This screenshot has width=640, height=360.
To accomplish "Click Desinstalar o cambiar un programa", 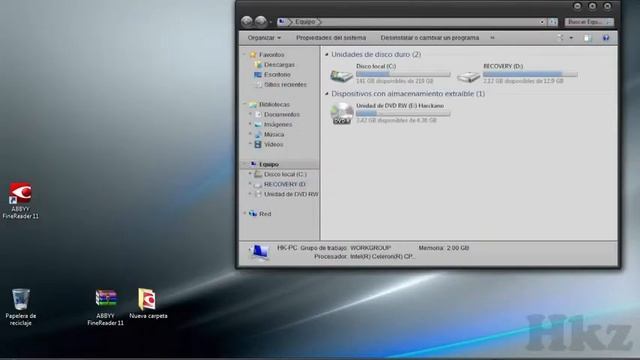I will click(x=430, y=38).
